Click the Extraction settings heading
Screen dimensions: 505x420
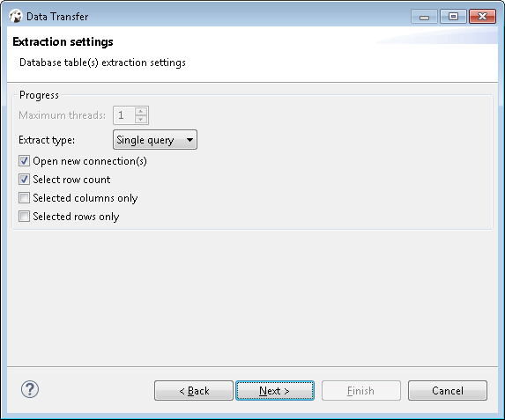click(x=63, y=42)
